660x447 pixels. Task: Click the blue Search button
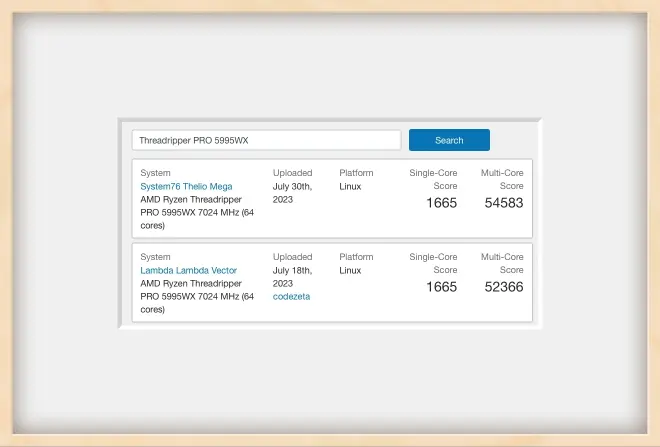[x=449, y=140]
